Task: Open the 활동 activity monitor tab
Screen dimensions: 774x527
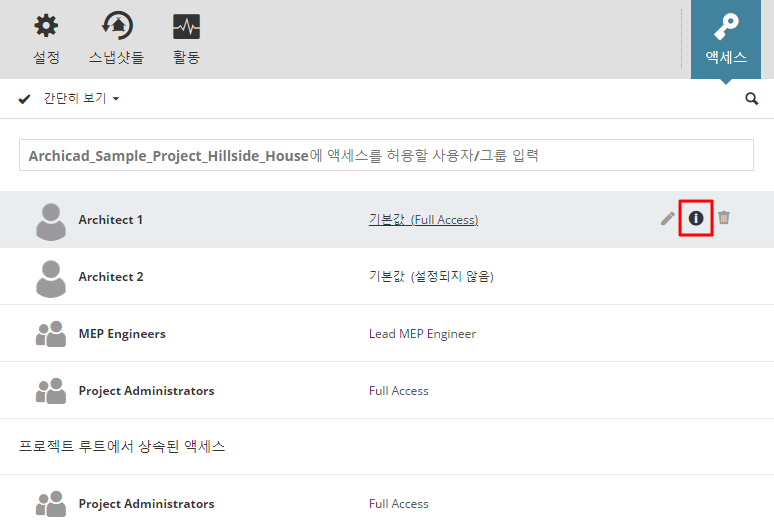Action: pos(186,38)
